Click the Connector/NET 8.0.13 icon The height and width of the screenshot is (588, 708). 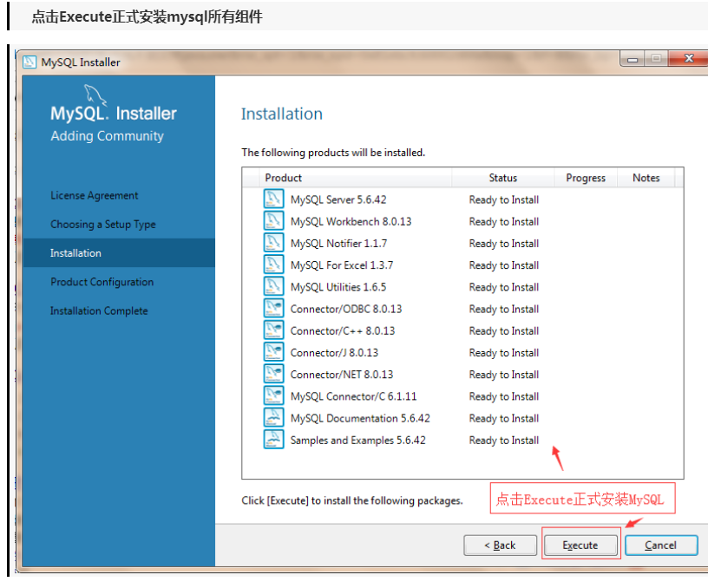[273, 374]
